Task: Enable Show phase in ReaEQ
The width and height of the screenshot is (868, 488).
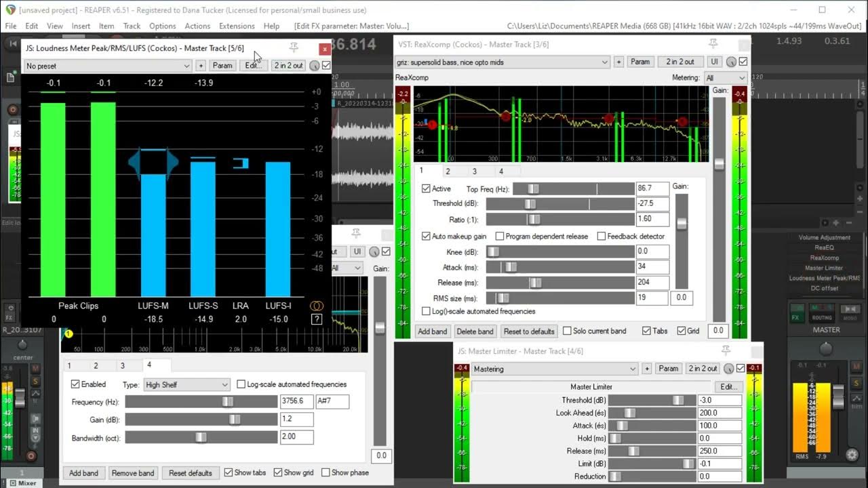Action: coord(325,472)
